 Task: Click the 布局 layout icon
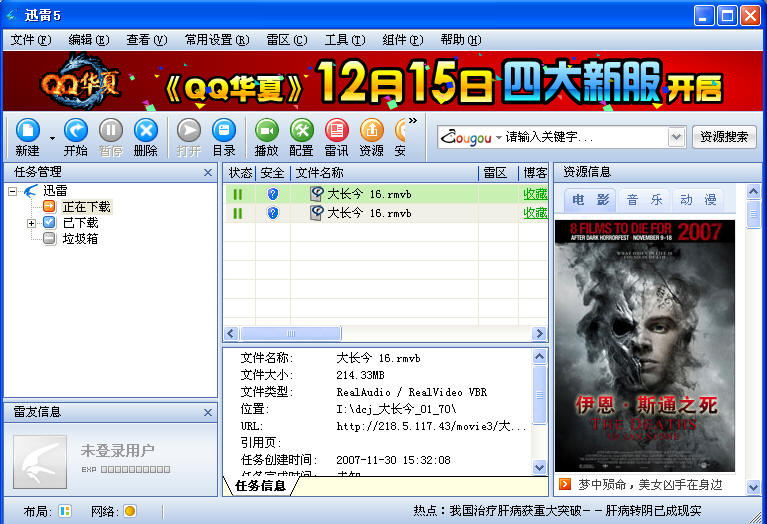(65, 511)
